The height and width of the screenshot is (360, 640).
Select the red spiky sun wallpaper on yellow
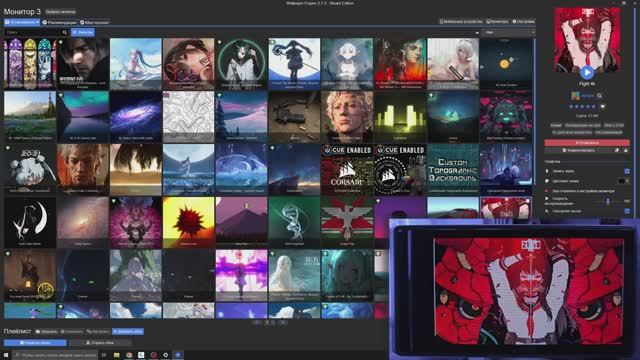pos(188,222)
